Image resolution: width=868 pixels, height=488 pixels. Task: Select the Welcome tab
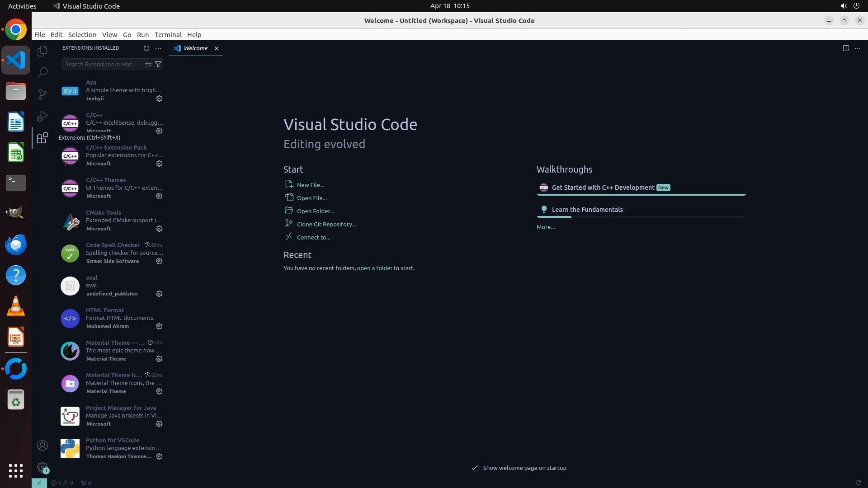195,48
